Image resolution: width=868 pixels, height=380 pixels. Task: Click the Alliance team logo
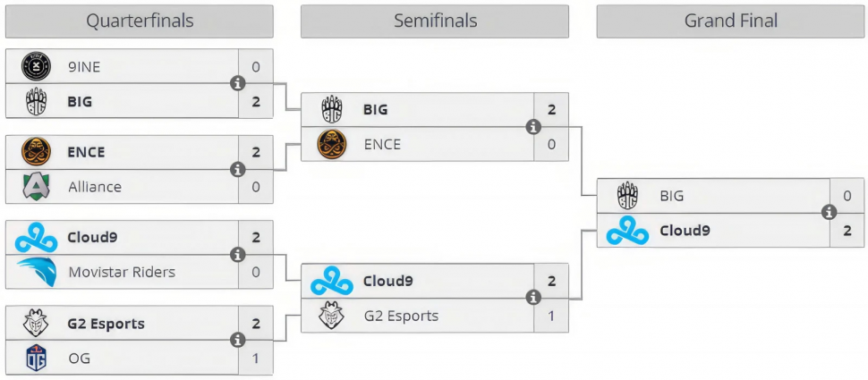(x=37, y=186)
